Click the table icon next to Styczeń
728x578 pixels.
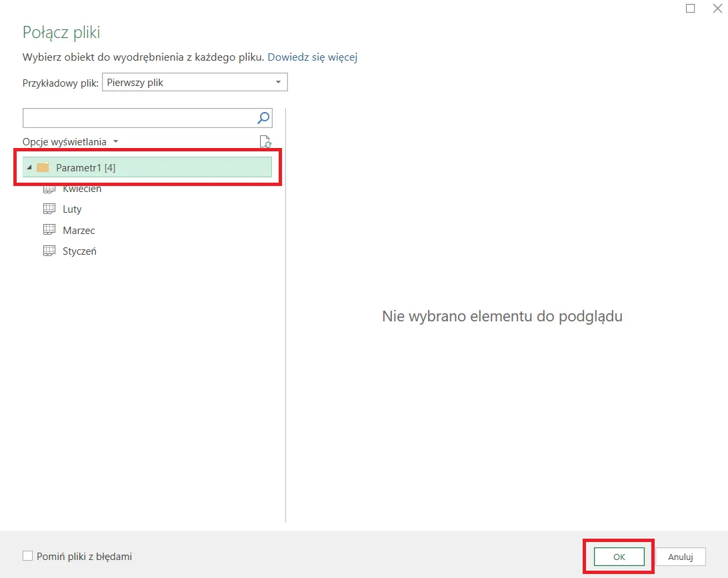pyautogui.click(x=49, y=251)
